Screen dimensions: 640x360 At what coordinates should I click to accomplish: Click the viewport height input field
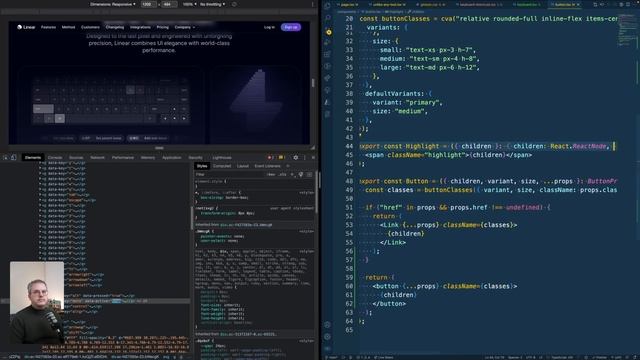coord(169,4)
